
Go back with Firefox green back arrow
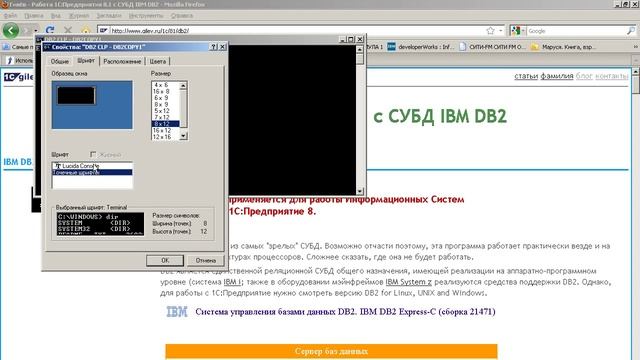11,30
